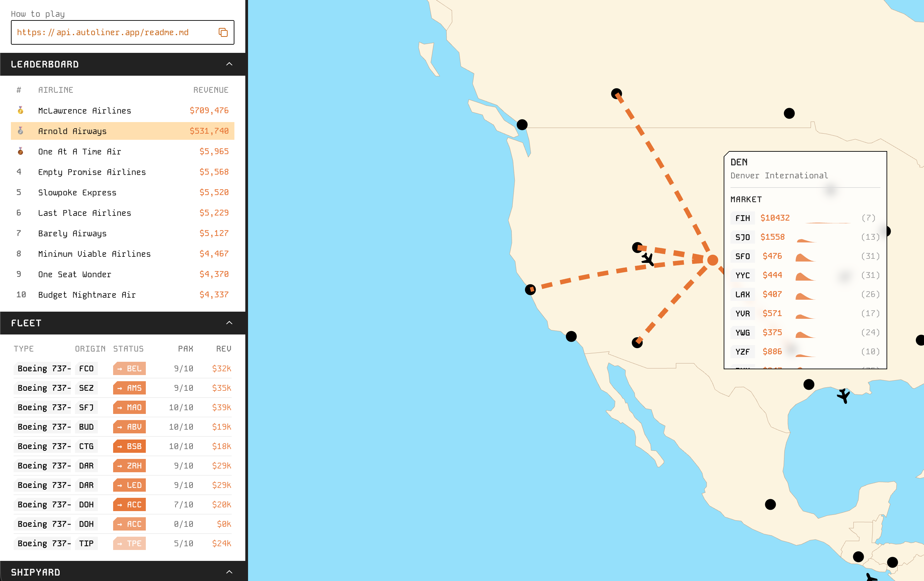Click the airplane icon near Denver
The width and height of the screenshot is (924, 581).
(x=648, y=259)
